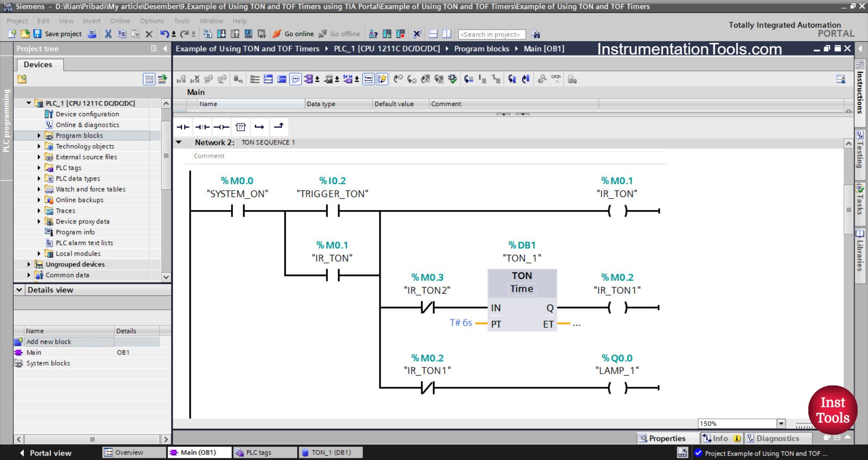Collapse Network 2 in the editor
This screenshot has height=460, width=868.
[x=179, y=142]
